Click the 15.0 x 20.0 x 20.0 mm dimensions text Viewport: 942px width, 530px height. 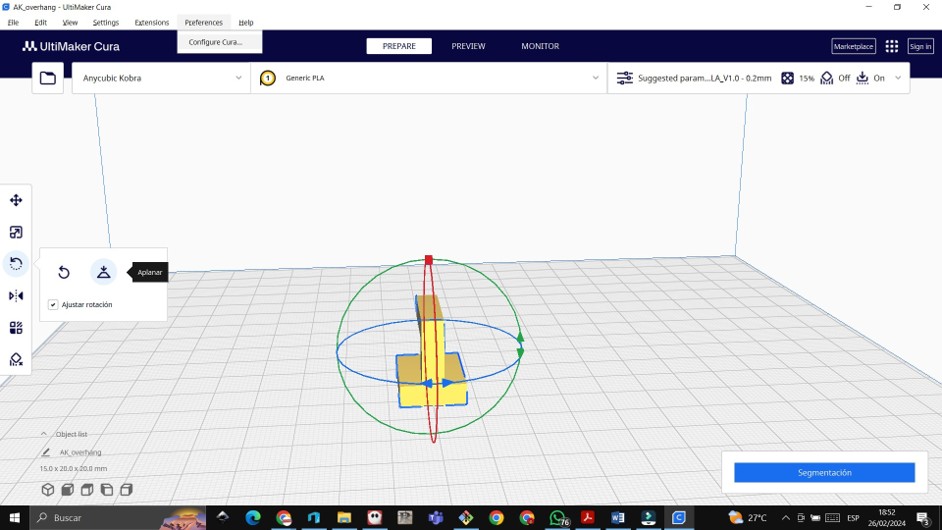[73, 468]
